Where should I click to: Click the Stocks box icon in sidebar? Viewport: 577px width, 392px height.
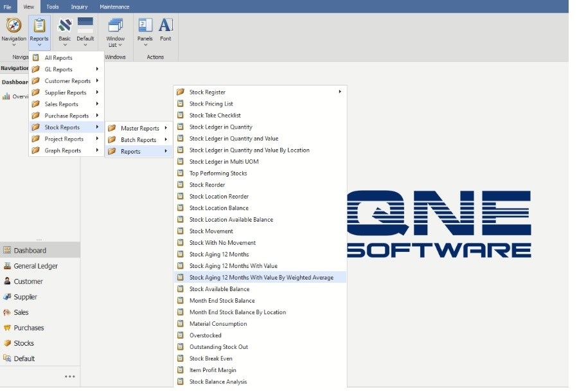[x=7, y=343]
